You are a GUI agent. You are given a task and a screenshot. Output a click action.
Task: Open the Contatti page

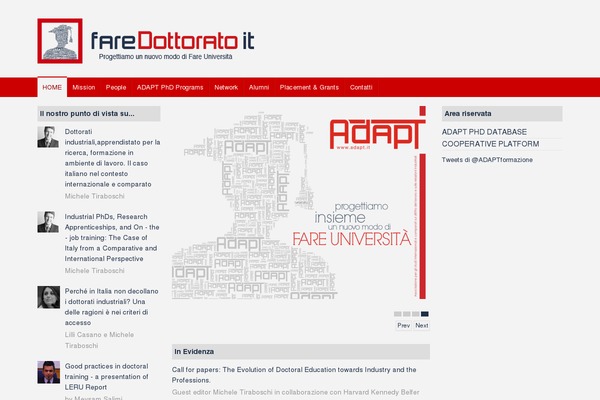[361, 87]
